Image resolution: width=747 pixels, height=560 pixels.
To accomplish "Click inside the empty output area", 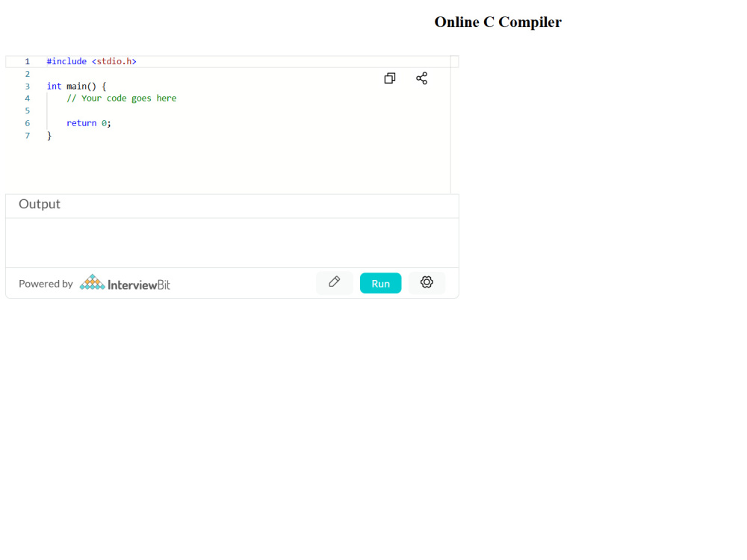I will point(232,243).
